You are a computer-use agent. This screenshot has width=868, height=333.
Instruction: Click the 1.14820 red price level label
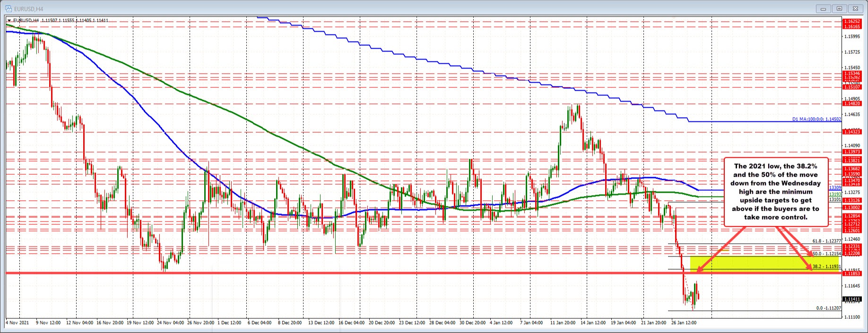point(852,103)
